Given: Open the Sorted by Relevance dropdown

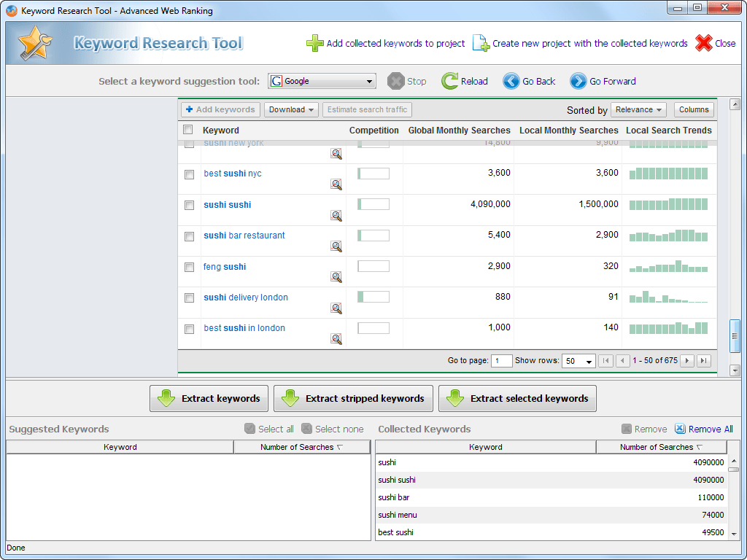Looking at the screenshot, I should (x=638, y=109).
